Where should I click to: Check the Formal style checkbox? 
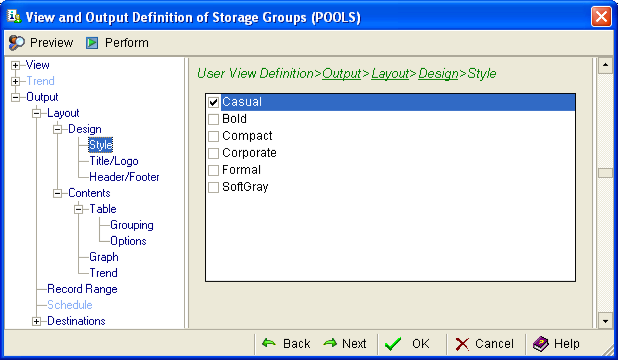tap(213, 170)
